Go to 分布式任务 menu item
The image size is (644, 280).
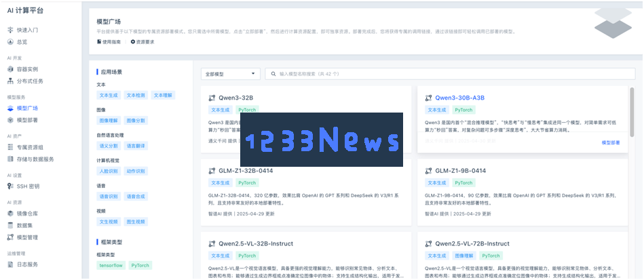coord(30,81)
